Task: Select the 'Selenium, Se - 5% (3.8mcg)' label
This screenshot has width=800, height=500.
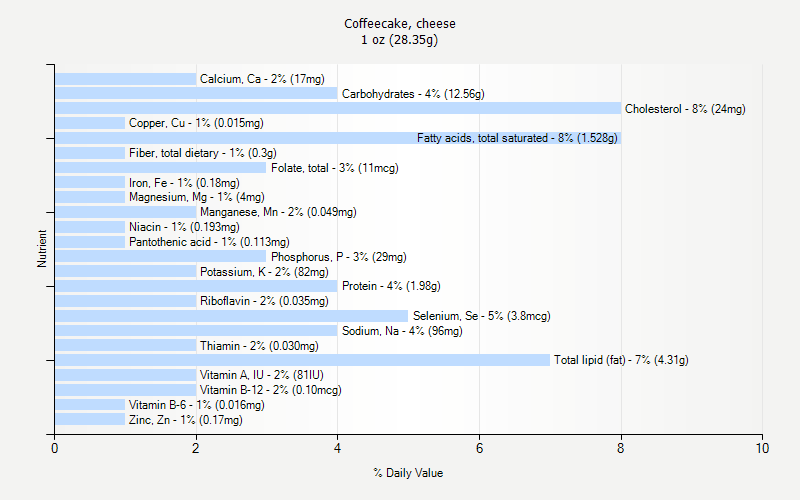Action: coord(482,316)
